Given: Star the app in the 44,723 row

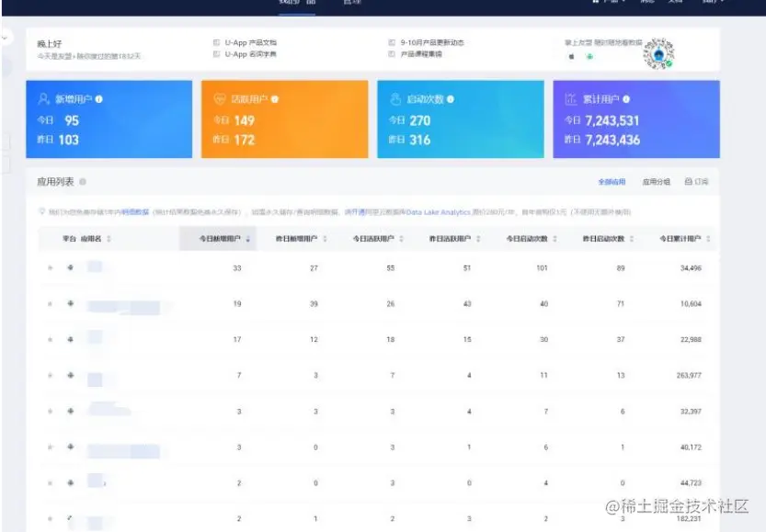Looking at the screenshot, I should 50,483.
